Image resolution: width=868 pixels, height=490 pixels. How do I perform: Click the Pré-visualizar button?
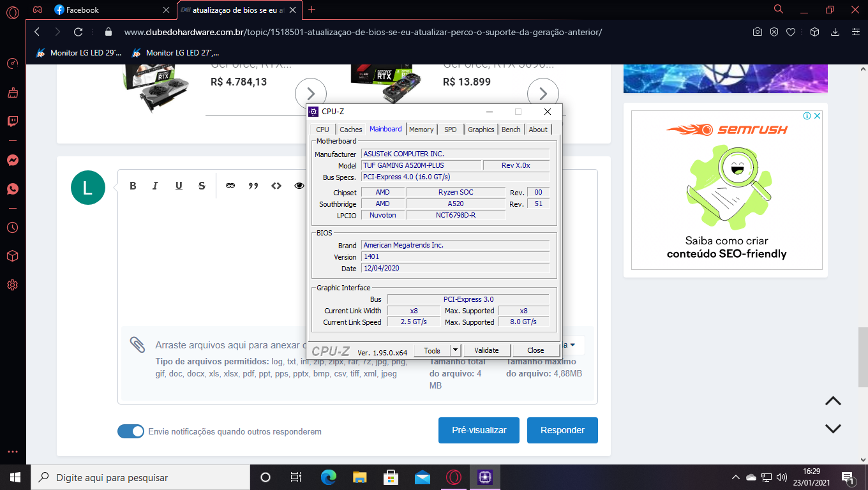point(479,430)
